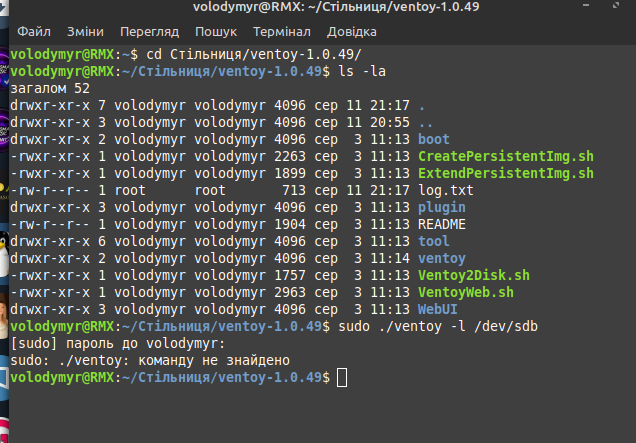Click VentoyWeb.sh in the listing
The width and height of the screenshot is (636, 443).
[x=466, y=292]
